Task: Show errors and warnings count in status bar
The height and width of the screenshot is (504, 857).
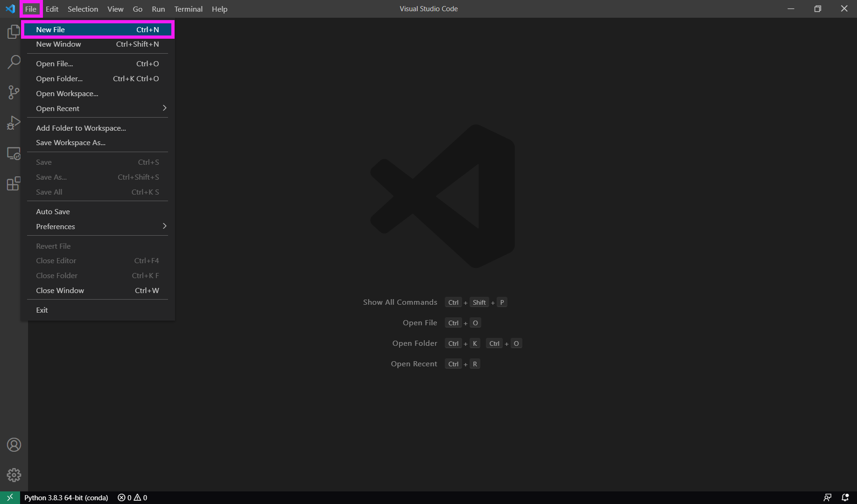Action: pos(133,497)
